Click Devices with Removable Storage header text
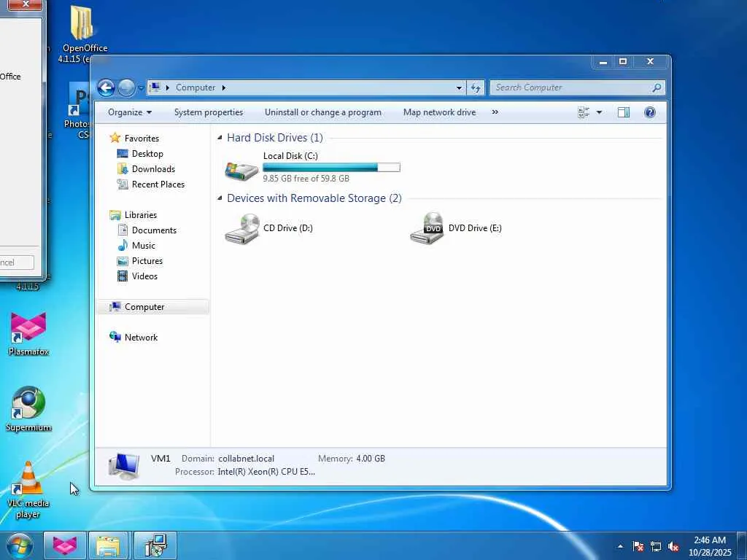 pyautogui.click(x=314, y=198)
